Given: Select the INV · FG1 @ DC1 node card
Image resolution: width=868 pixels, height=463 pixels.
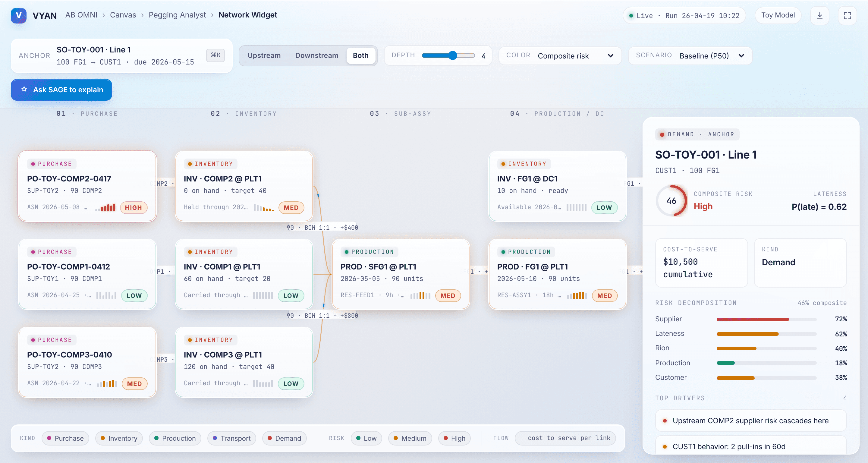Looking at the screenshot, I should pos(557,186).
